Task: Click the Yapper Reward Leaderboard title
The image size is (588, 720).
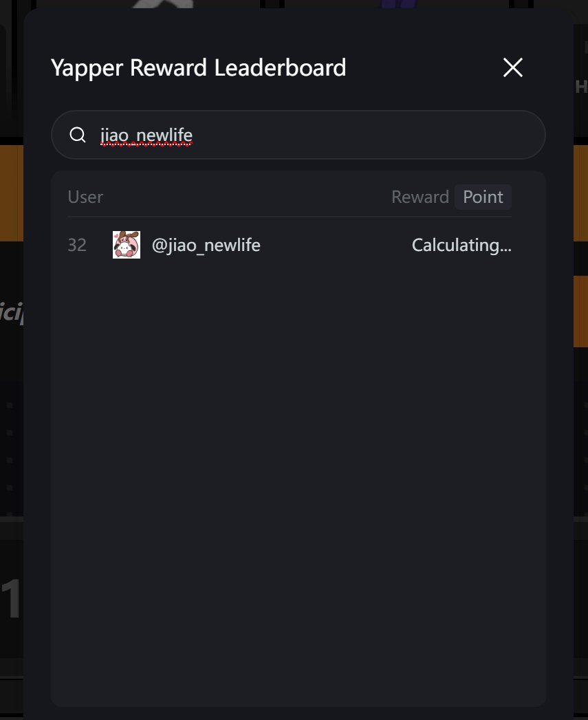Action: click(198, 68)
